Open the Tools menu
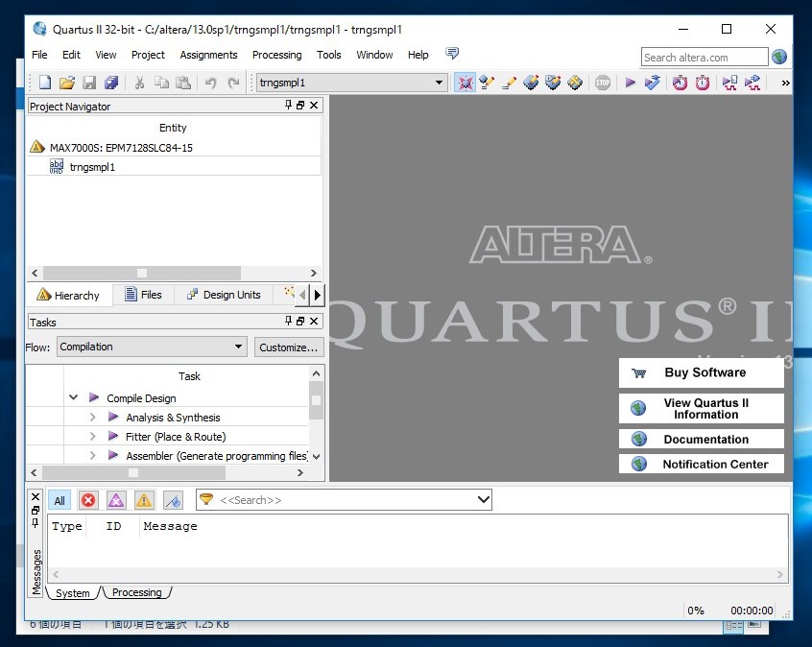Image resolution: width=812 pixels, height=647 pixels. pos(329,55)
